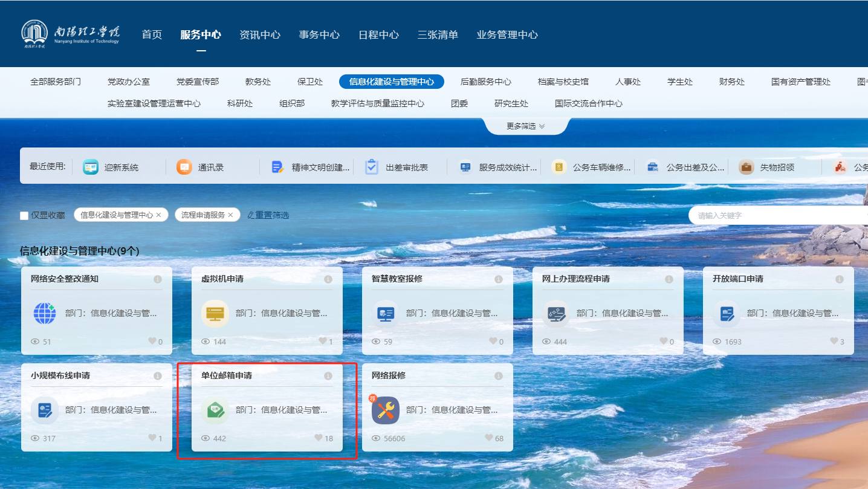Remove the 信息化建设与管理中心 filter tag
This screenshot has height=489, width=868.
(x=159, y=215)
